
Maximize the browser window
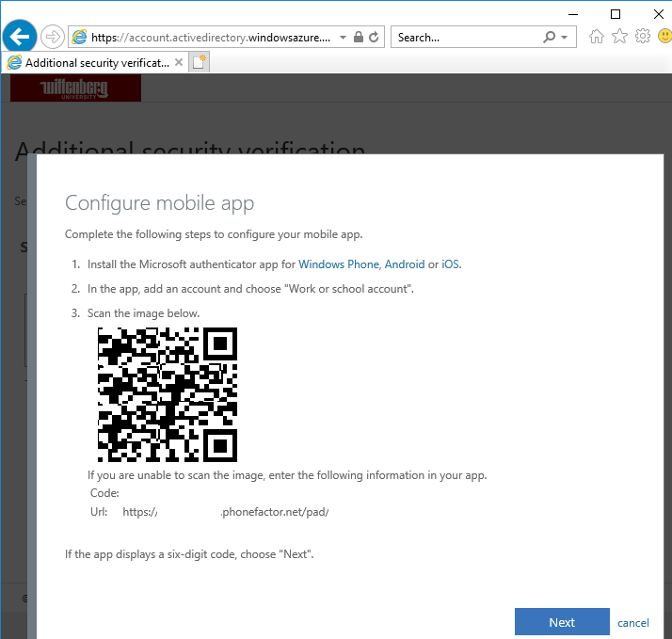pos(616,14)
